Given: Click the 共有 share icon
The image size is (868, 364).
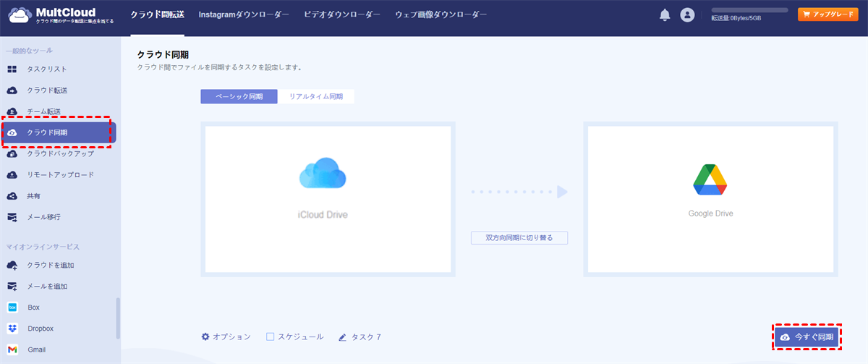Looking at the screenshot, I should pyautogui.click(x=12, y=196).
